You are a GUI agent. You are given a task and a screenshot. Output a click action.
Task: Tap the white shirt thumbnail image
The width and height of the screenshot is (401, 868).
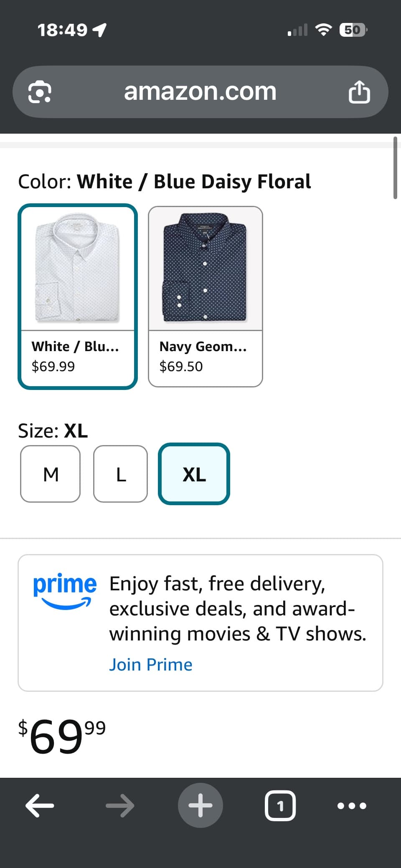[x=78, y=268]
